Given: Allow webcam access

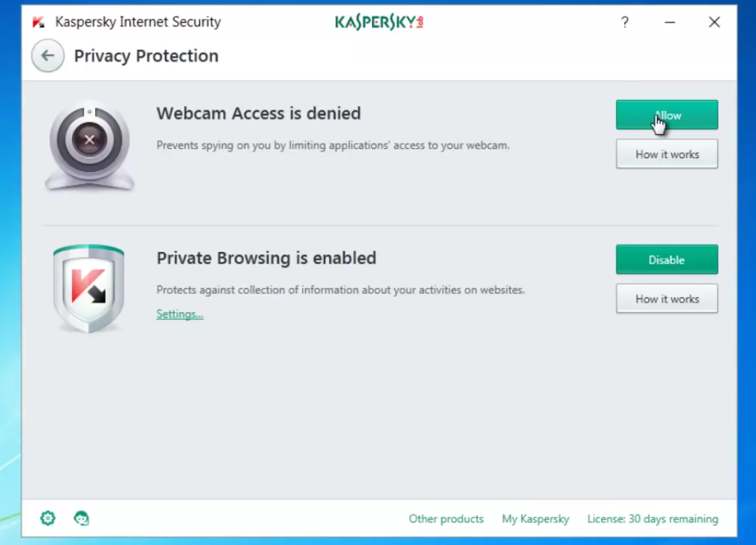Looking at the screenshot, I should pos(667,115).
